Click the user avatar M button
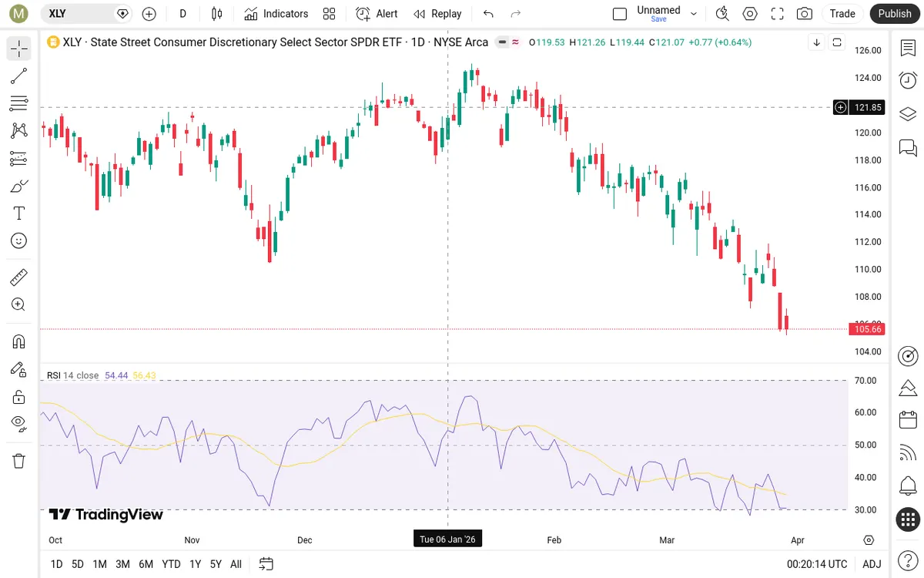 [x=18, y=14]
